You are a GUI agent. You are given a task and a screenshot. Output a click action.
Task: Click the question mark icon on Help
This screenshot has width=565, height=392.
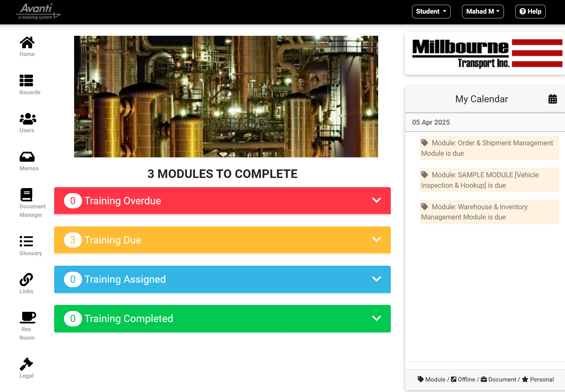click(x=523, y=11)
